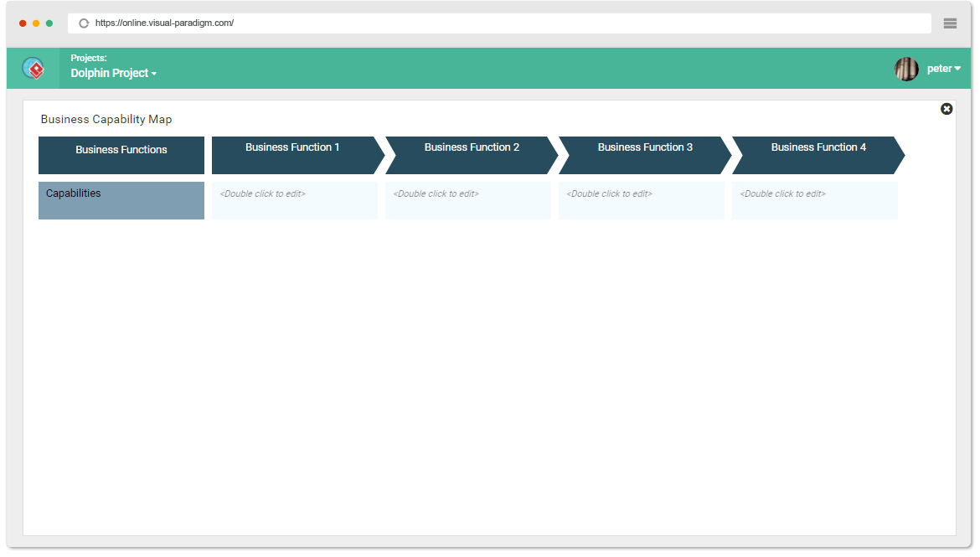
Task: Select the Business Functions header cell
Action: (121, 155)
